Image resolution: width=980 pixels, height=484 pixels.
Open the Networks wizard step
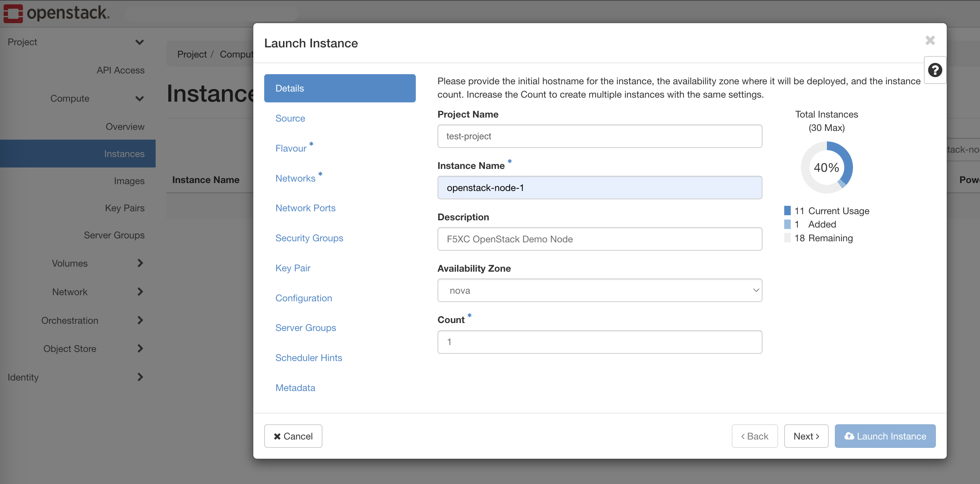tap(296, 178)
